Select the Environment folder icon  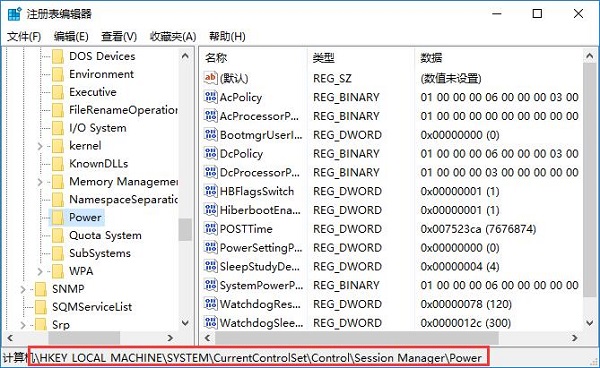coord(58,74)
